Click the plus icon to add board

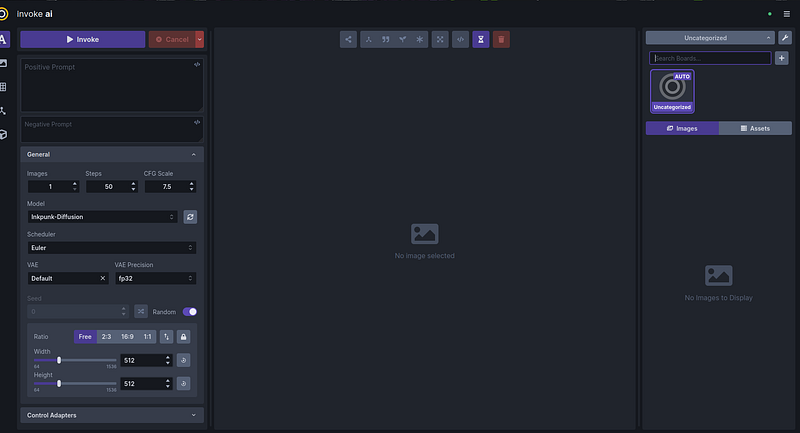(x=782, y=58)
